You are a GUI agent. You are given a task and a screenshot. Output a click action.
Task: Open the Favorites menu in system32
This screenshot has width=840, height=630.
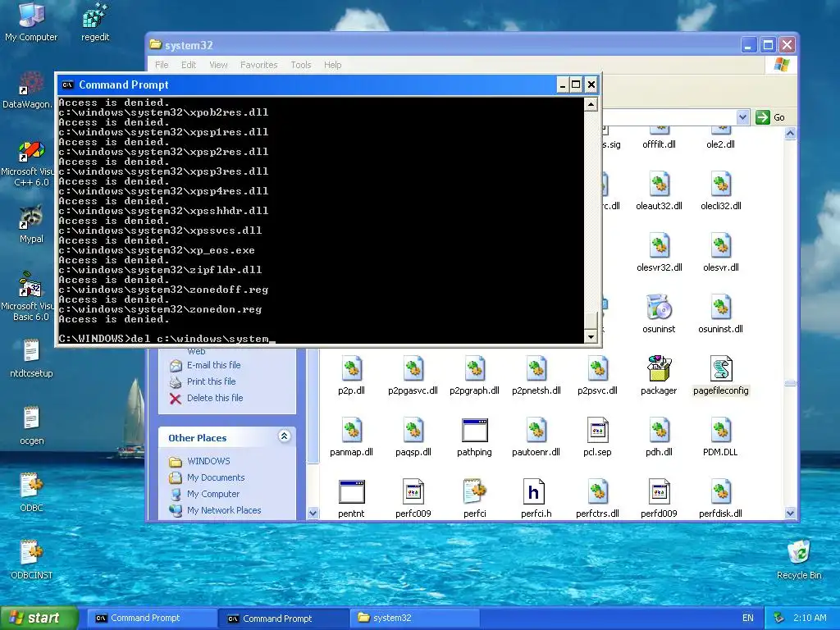[x=258, y=65]
